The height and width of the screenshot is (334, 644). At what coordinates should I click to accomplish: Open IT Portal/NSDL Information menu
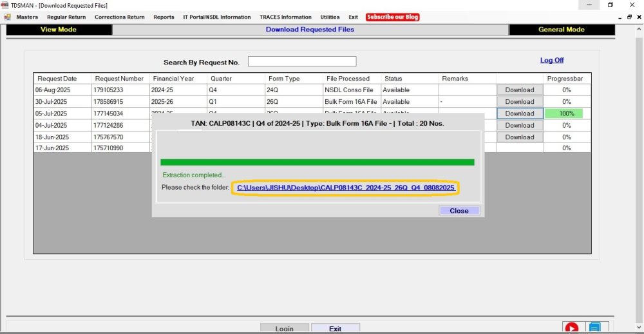click(217, 17)
